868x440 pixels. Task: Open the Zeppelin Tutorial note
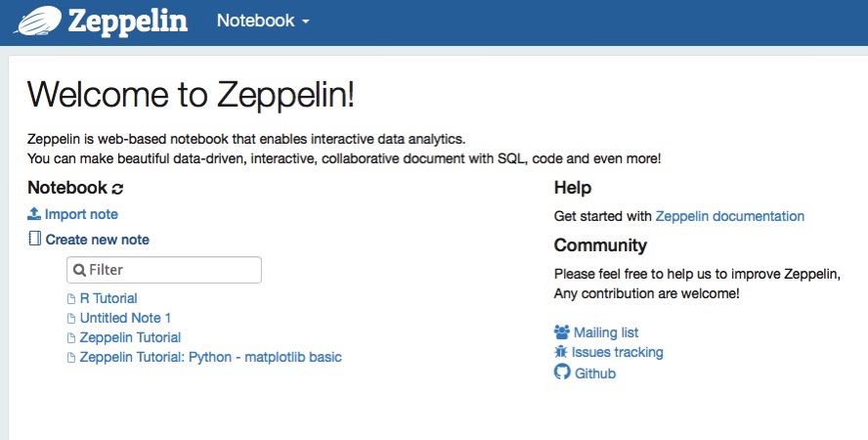(130, 337)
